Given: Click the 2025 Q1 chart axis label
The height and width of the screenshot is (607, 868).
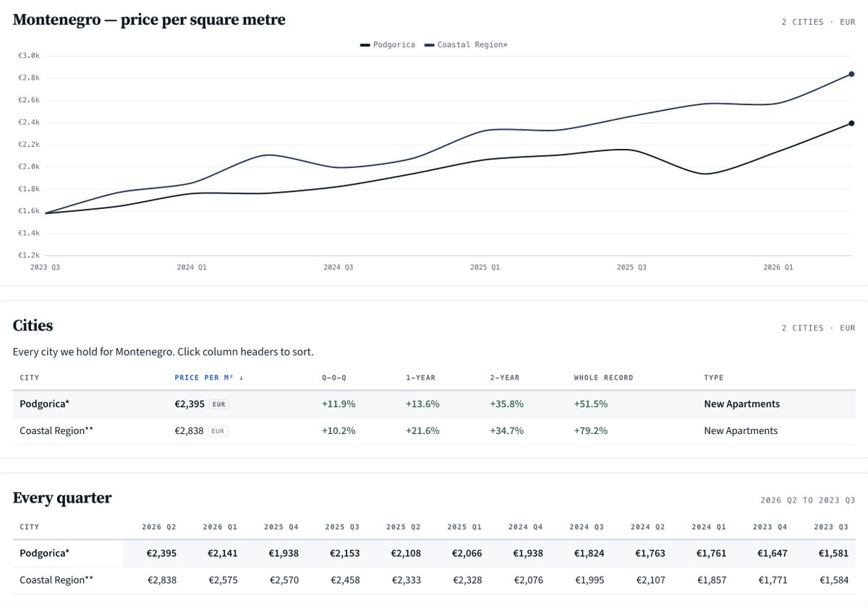Looking at the screenshot, I should pyautogui.click(x=485, y=267).
